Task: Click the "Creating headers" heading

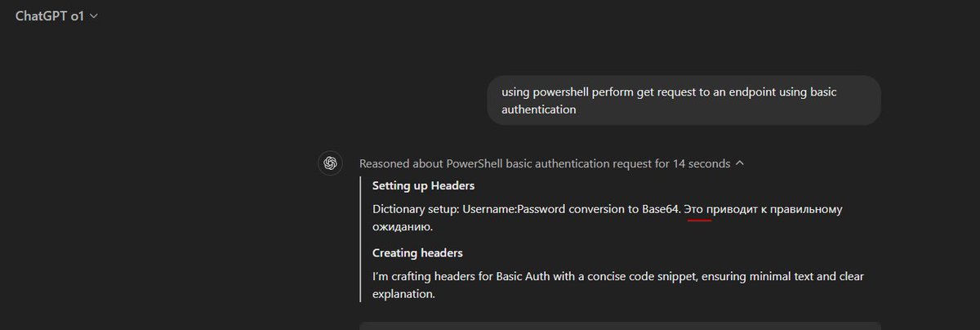Action: [x=417, y=253]
